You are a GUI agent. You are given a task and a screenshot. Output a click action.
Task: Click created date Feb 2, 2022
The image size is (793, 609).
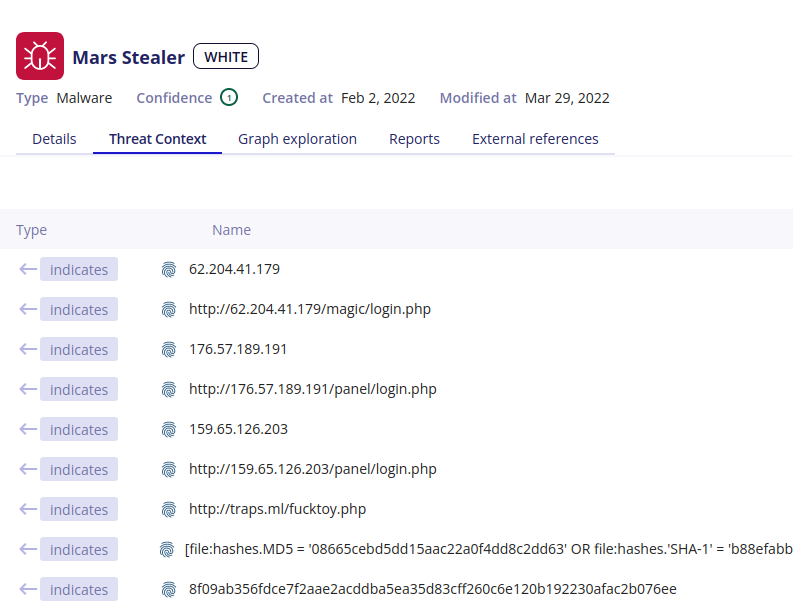[x=378, y=98]
